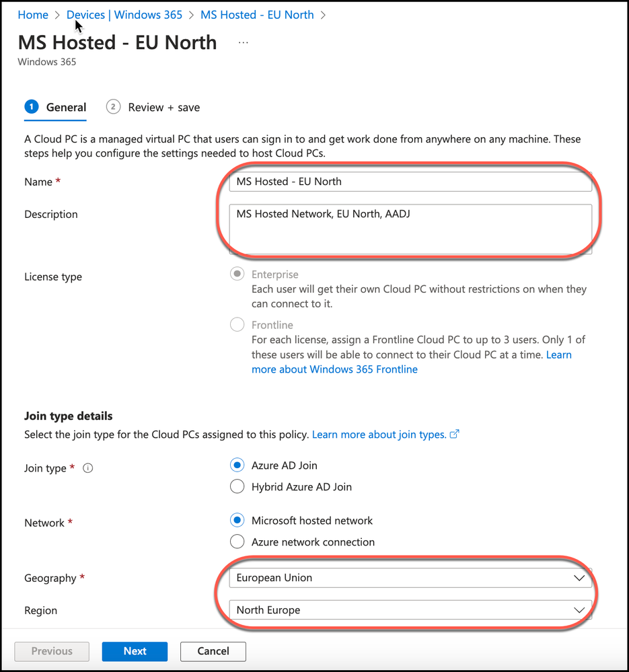Click the Join type info icon
This screenshot has width=629, height=672.
[x=88, y=468]
